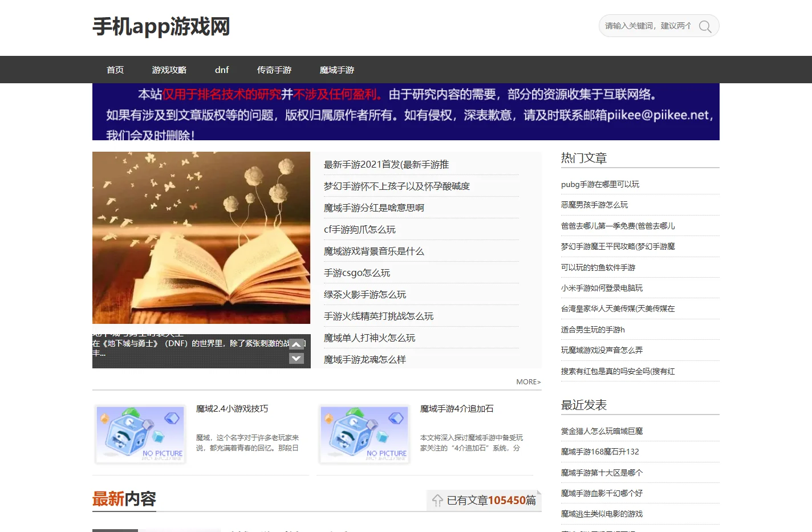Open hot article 适合男生玩的手游h
This screenshot has height=532, width=812.
click(593, 330)
